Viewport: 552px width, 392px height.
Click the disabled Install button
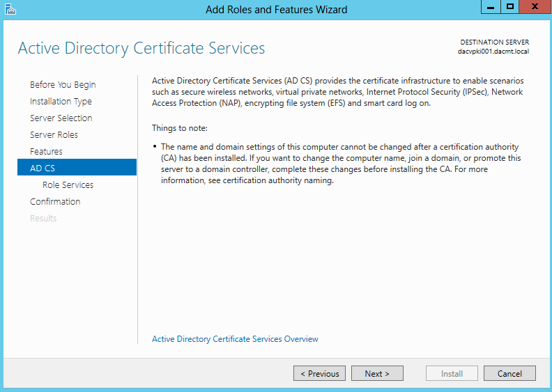click(x=452, y=373)
